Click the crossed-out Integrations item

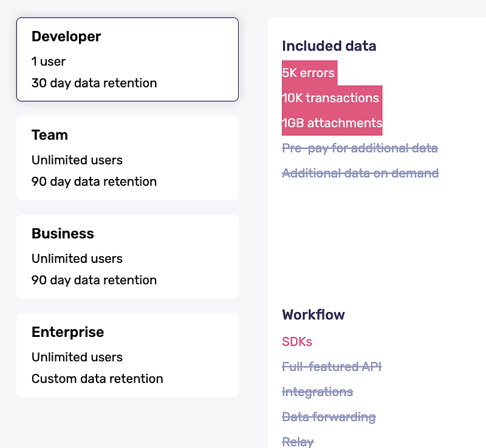click(317, 392)
